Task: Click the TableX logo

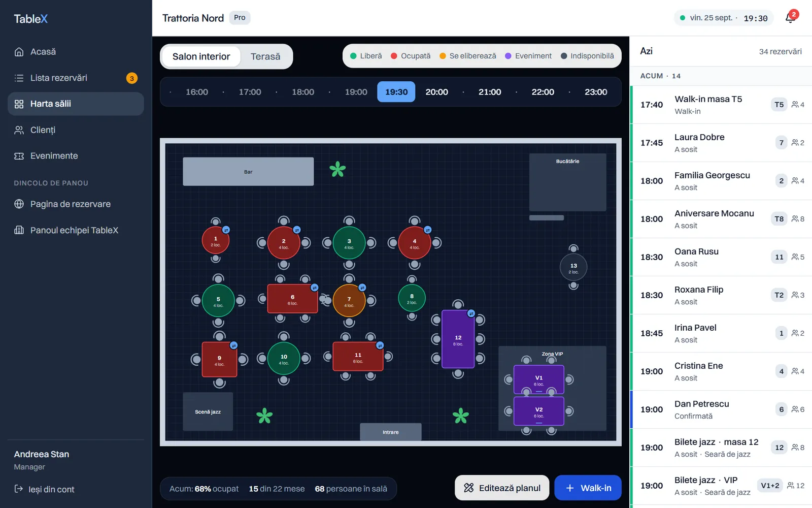Action: click(30, 19)
